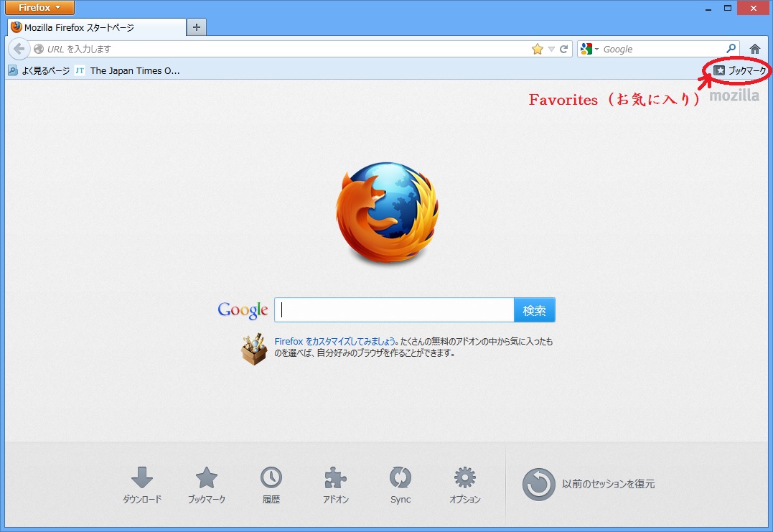Maximize the Firefox window
Viewport: 773px width, 532px height.
(728, 8)
